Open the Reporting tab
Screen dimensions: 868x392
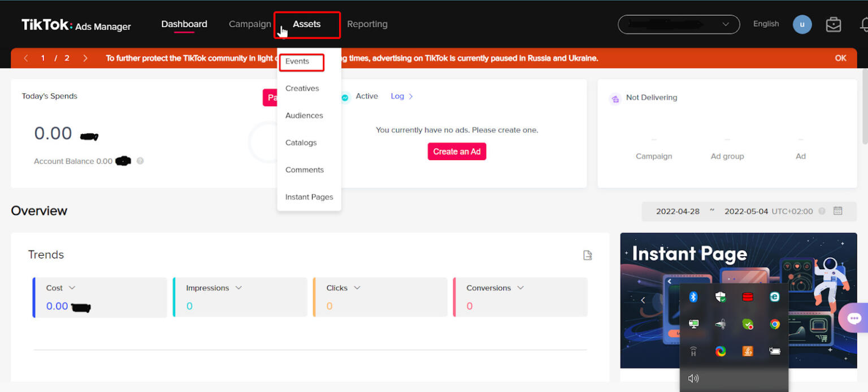367,24
